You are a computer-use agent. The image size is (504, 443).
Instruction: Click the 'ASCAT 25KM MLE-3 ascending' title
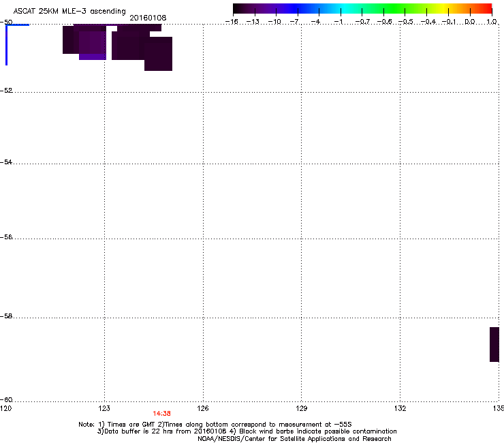click(69, 11)
